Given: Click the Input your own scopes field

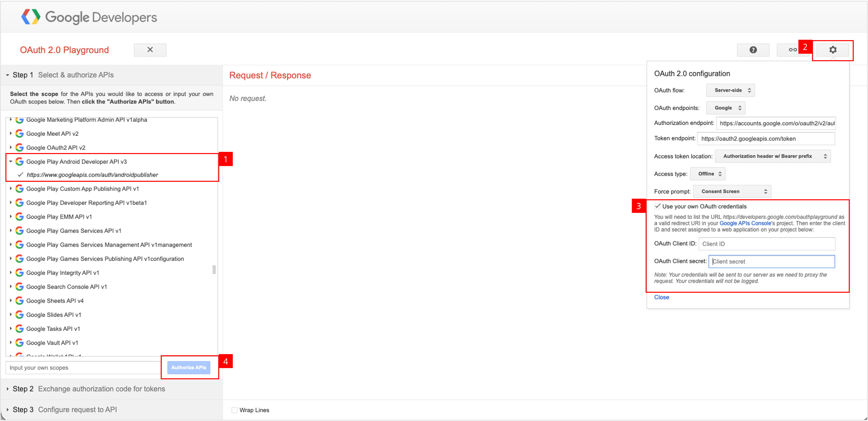Looking at the screenshot, I should (83, 368).
